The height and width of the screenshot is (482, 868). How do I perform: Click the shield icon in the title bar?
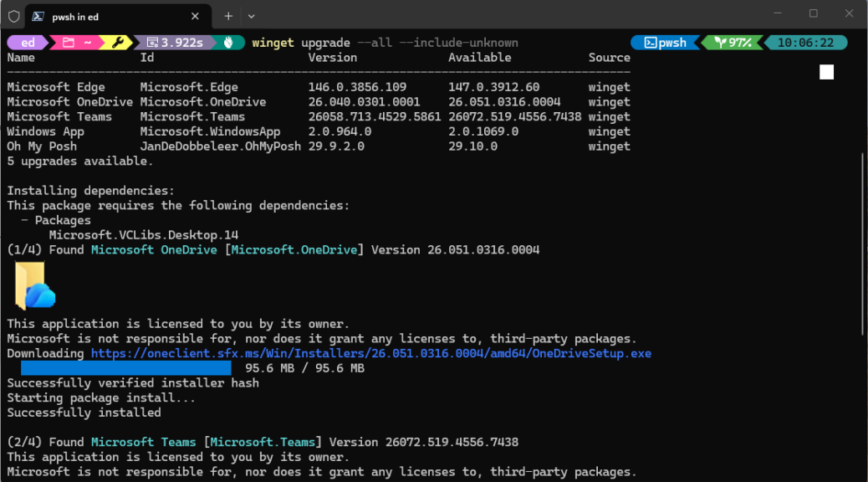click(13, 16)
